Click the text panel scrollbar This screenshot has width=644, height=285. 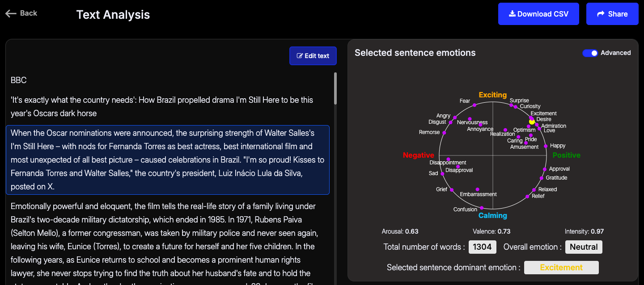pyautogui.click(x=335, y=88)
